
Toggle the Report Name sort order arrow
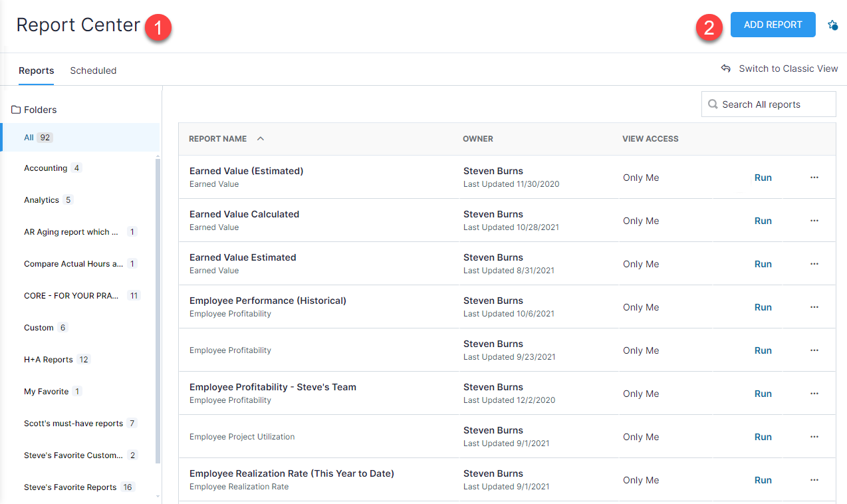[260, 139]
